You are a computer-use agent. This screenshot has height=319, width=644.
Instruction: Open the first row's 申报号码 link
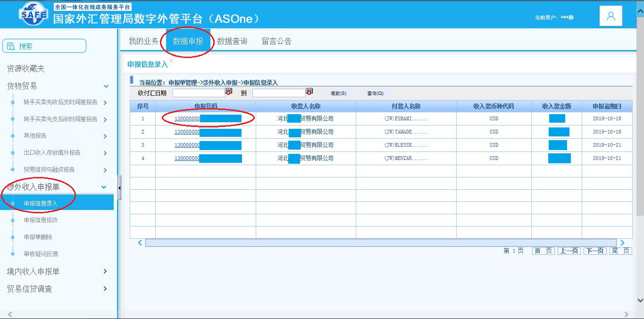pos(187,118)
